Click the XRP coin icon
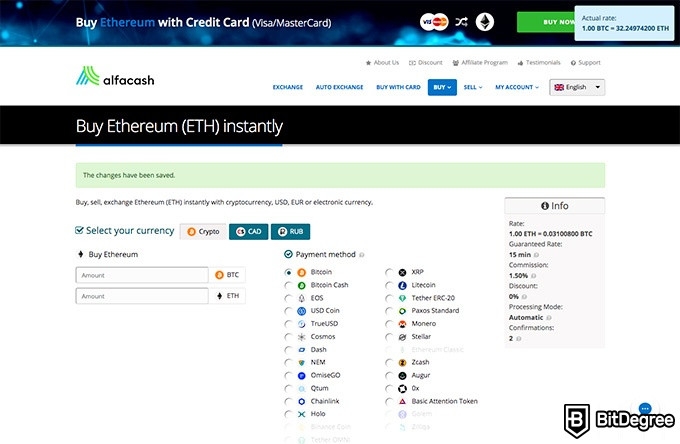Image resolution: width=680 pixels, height=444 pixels. tap(402, 272)
